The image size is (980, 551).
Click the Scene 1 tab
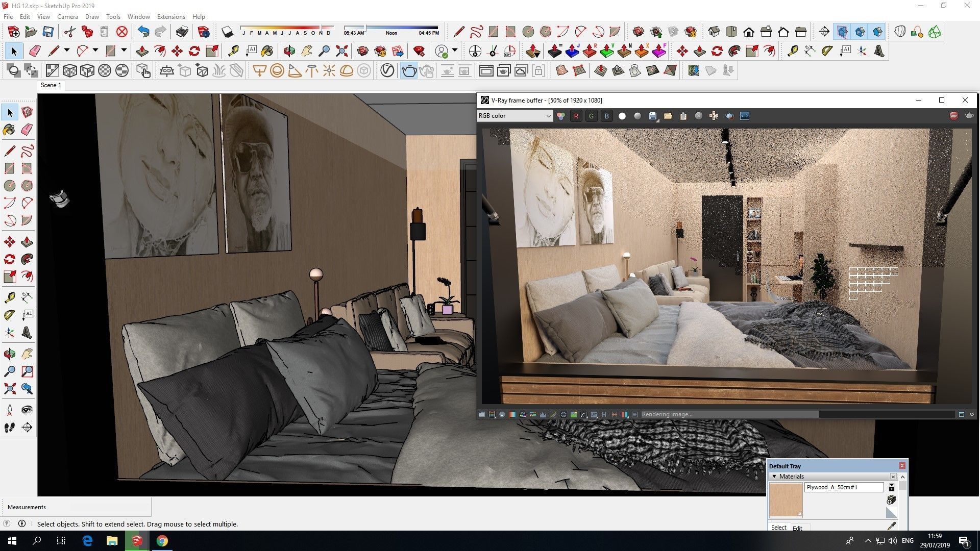51,85
